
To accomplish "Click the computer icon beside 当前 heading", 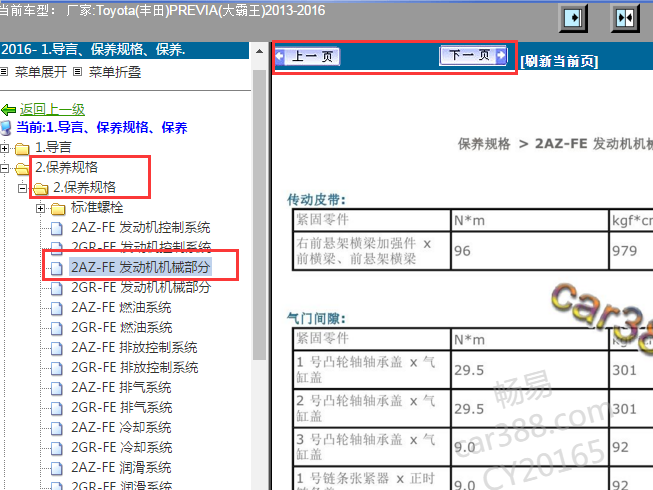I will click(6, 128).
